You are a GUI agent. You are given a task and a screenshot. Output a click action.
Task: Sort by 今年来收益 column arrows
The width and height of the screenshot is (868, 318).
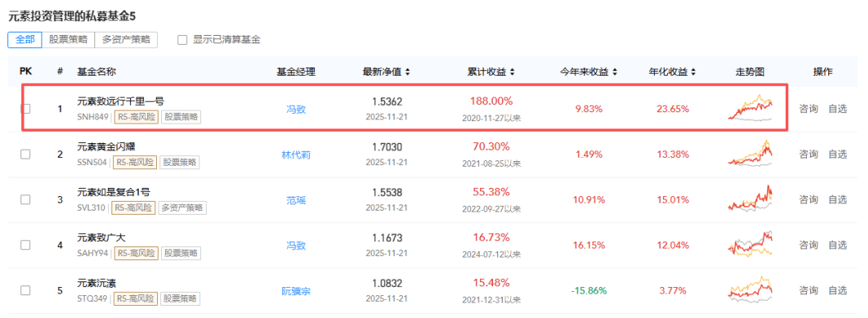(615, 72)
